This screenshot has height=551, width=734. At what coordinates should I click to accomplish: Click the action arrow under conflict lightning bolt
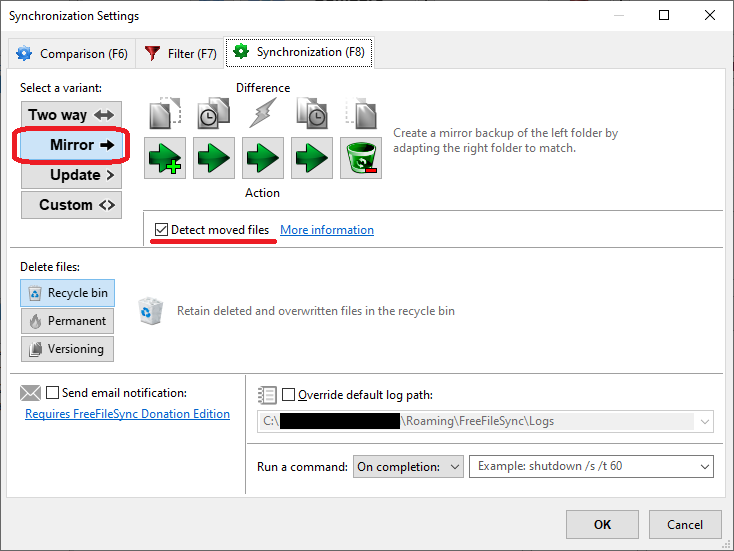point(263,158)
